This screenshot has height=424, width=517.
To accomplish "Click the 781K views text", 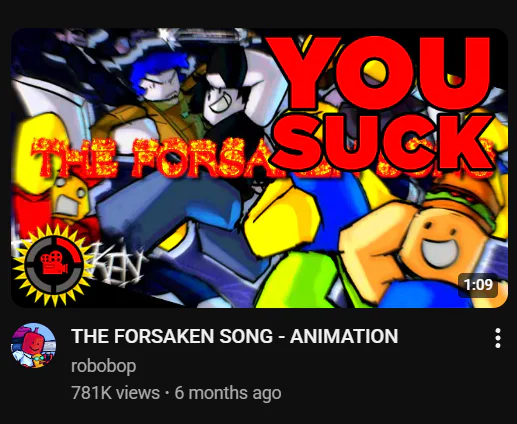I will pyautogui.click(x=115, y=392).
